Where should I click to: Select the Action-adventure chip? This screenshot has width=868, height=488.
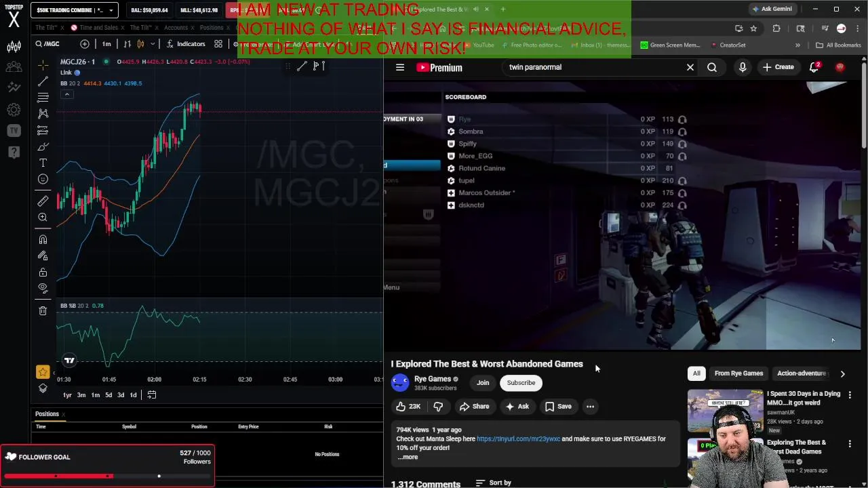click(802, 373)
